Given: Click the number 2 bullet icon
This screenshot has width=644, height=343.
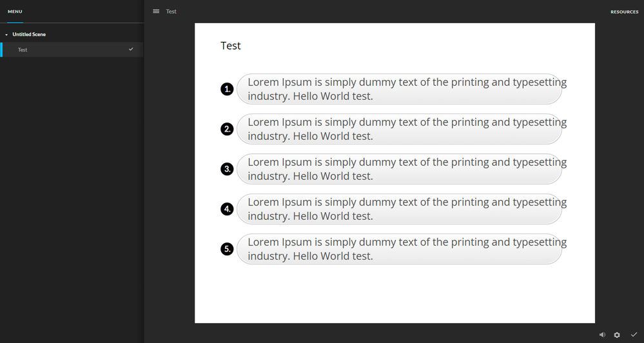Looking at the screenshot, I should (x=227, y=129).
